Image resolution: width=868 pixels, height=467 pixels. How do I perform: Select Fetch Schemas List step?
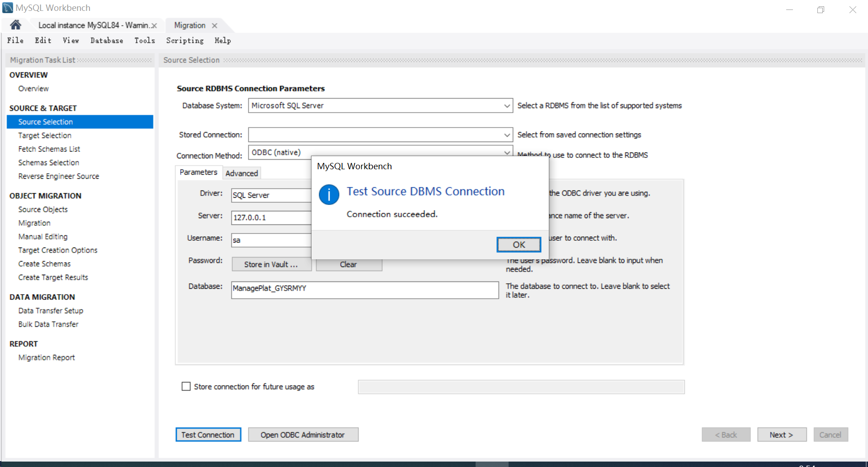click(x=49, y=149)
